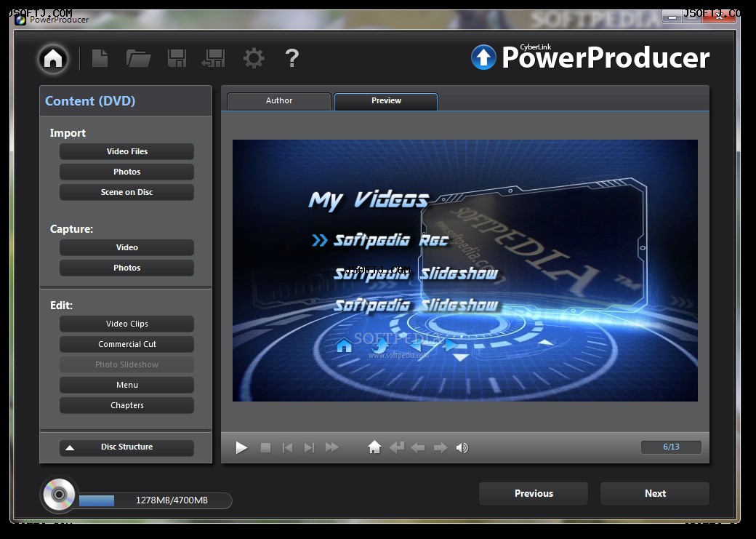Open Help with the question mark icon
Viewport: 756px width, 539px height.
pos(291,58)
